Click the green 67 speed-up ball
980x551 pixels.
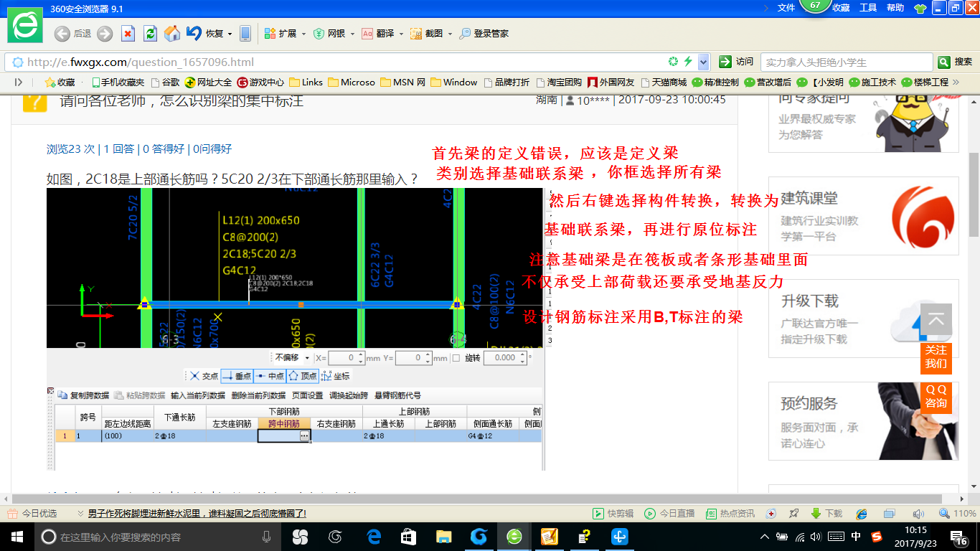815,6
